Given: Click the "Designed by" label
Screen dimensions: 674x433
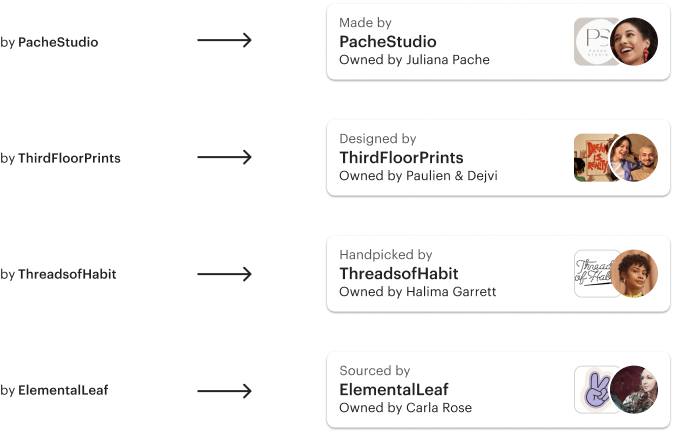Looking at the screenshot, I should pos(377,139).
